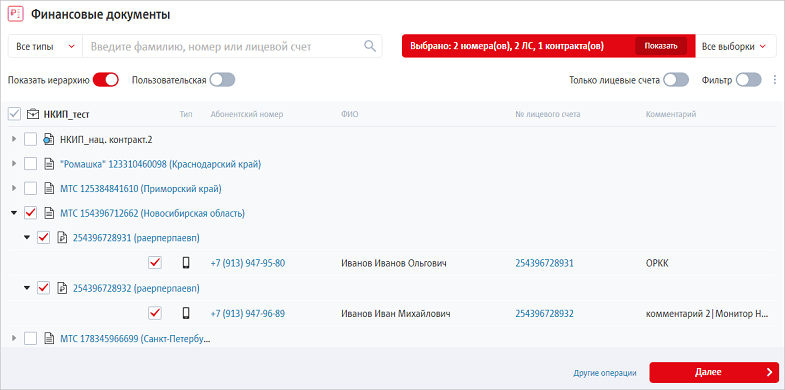Collapse МТС 154396712662 (Новосибирская область) node
The height and width of the screenshot is (390, 785).
14,214
